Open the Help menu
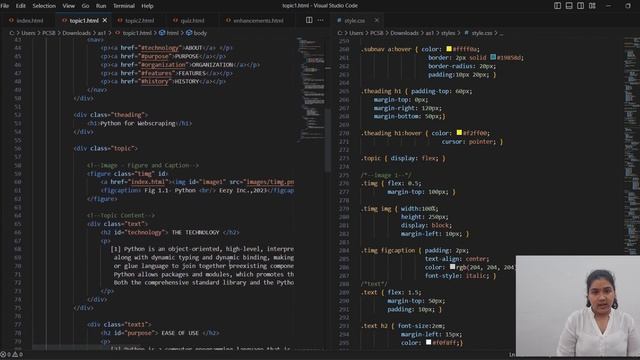Viewport: 640px width, 360px height. (x=147, y=6)
